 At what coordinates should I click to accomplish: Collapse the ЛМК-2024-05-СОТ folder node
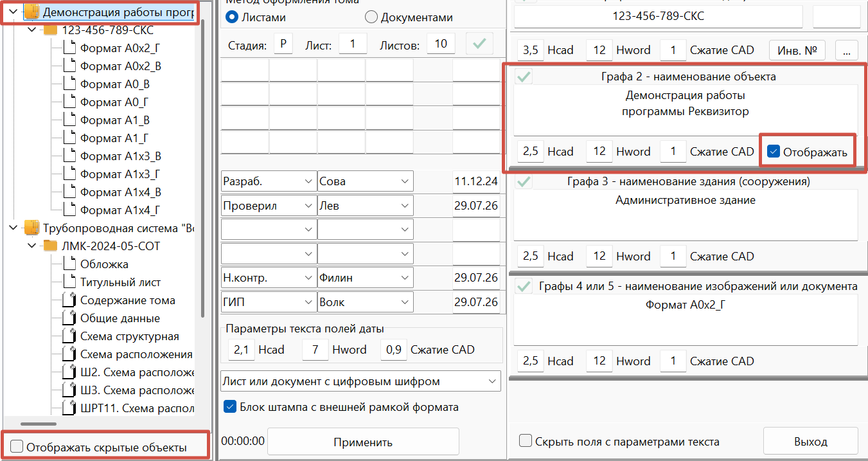(32, 246)
